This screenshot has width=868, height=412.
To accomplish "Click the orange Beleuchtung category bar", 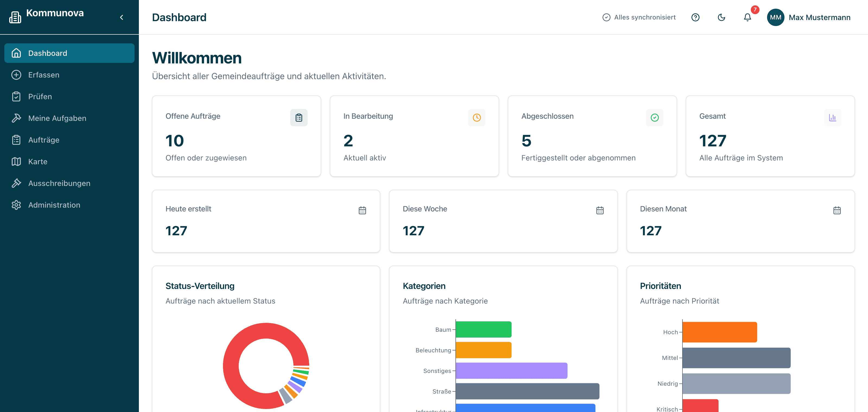I will click(x=484, y=350).
